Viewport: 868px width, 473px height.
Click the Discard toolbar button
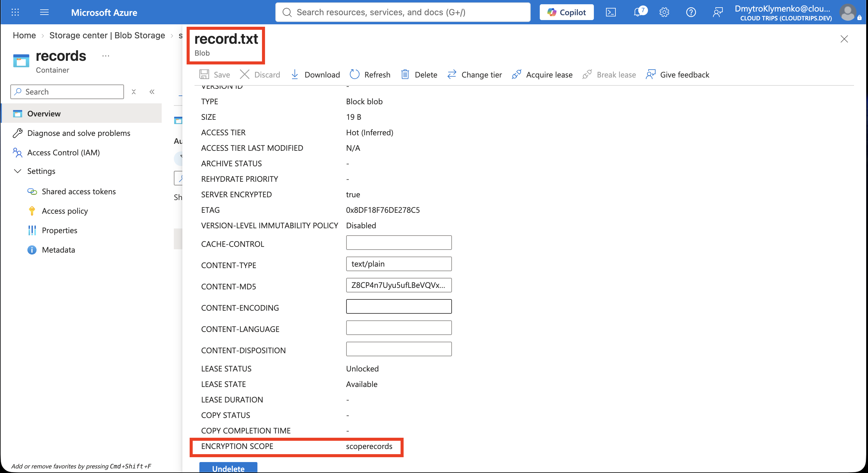260,75
